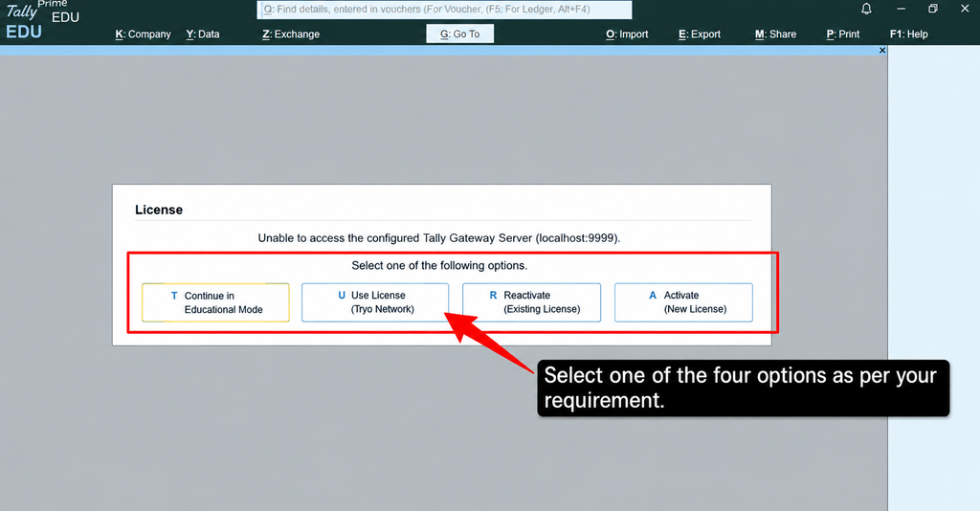Click the Tally Prime EDU logo
The image size is (980, 511).
[42, 20]
